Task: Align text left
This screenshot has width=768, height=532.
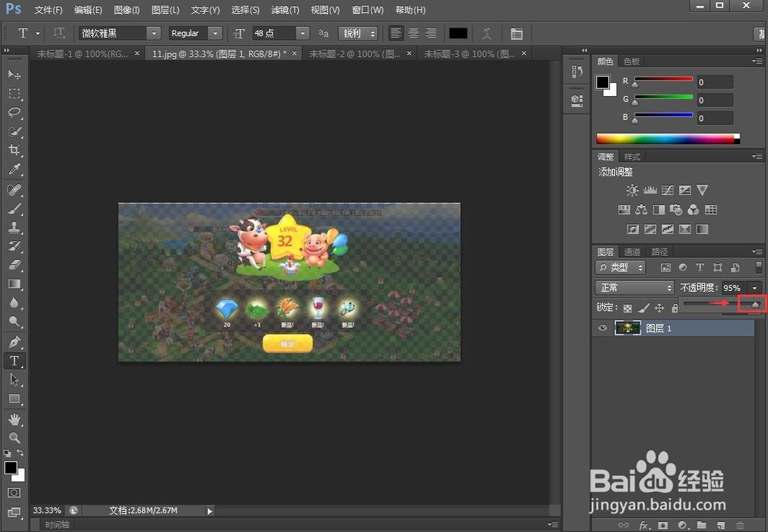Action: [x=396, y=33]
